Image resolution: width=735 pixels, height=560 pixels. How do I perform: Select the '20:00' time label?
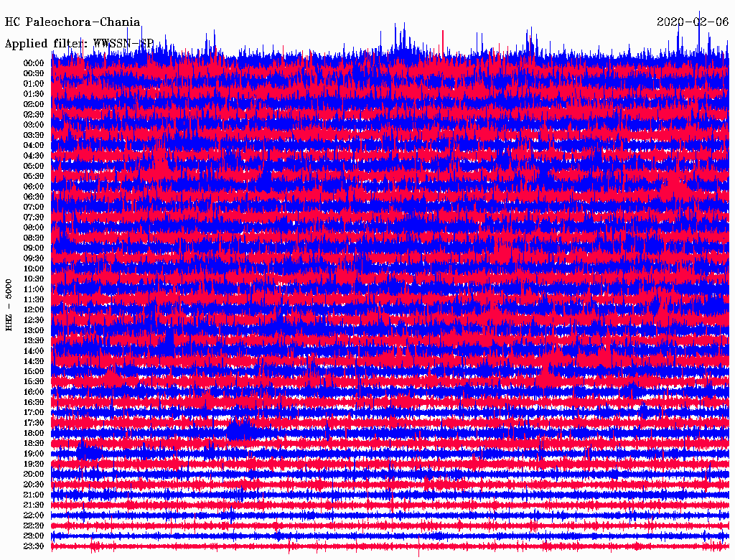(x=34, y=474)
